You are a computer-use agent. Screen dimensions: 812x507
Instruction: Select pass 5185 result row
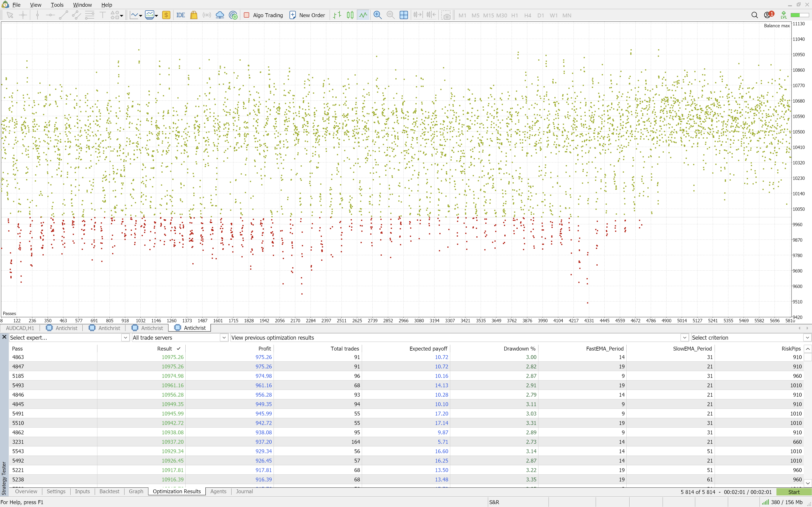173,376
